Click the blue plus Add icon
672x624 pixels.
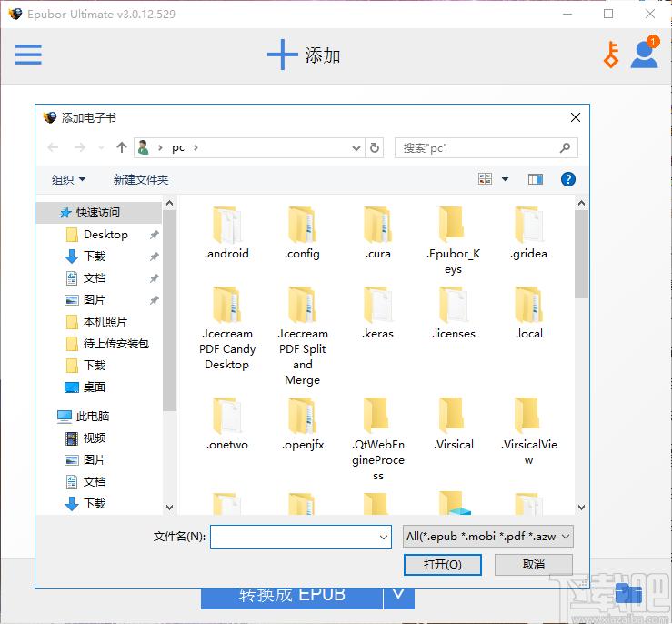click(282, 55)
